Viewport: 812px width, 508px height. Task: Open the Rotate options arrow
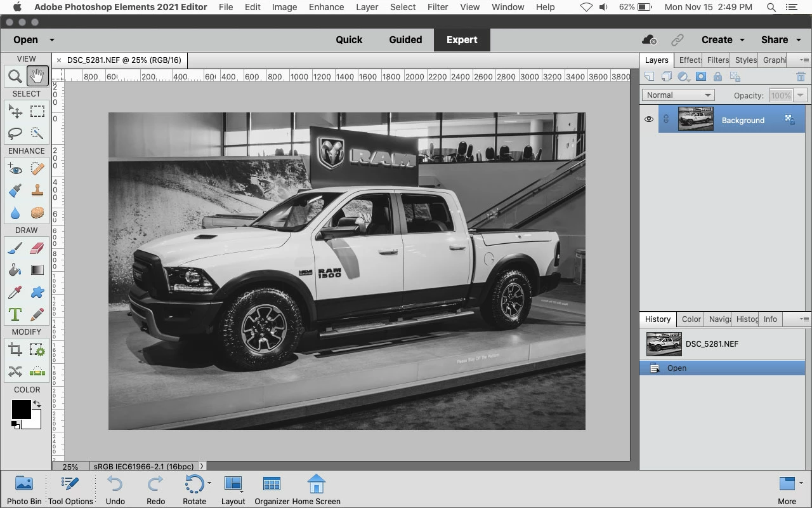coord(209,483)
